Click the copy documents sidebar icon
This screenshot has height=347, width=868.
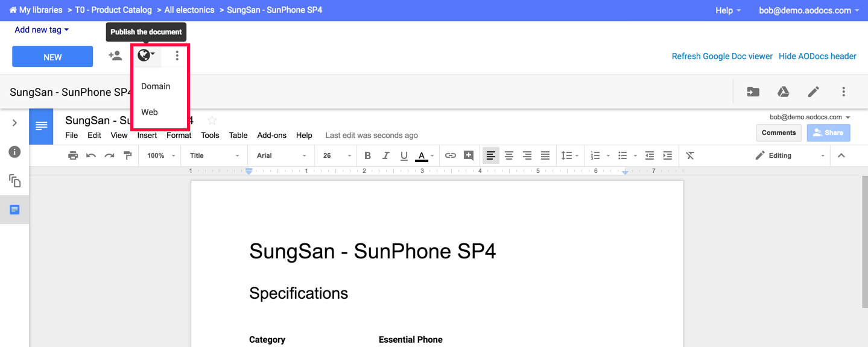14,181
